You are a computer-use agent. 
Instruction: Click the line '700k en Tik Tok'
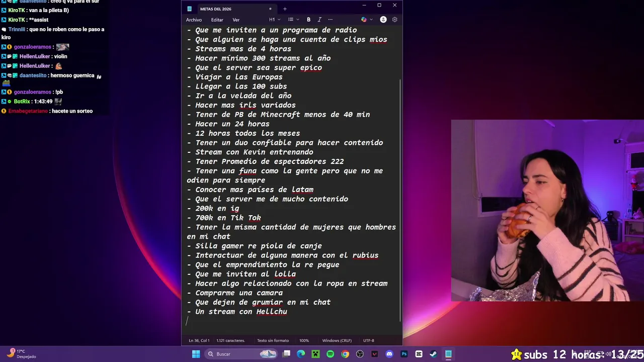pyautogui.click(x=224, y=218)
